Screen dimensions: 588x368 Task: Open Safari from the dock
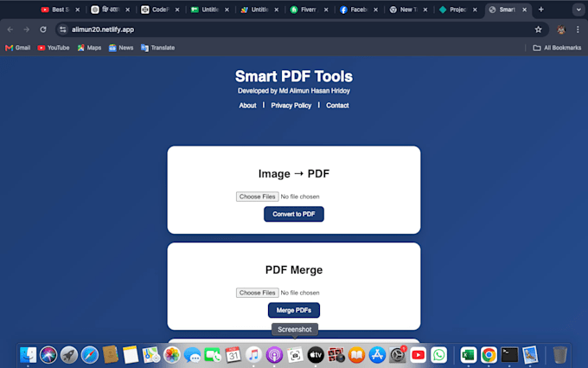(x=90, y=355)
